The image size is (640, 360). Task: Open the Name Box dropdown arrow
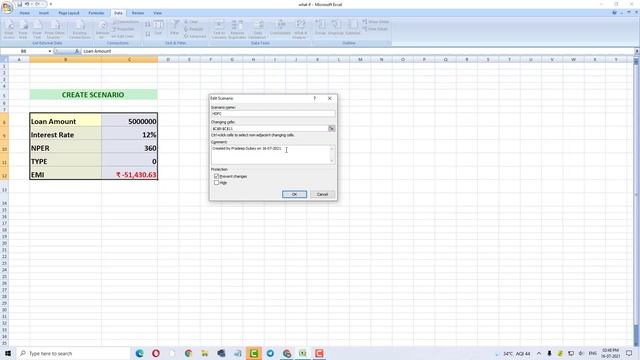point(50,51)
